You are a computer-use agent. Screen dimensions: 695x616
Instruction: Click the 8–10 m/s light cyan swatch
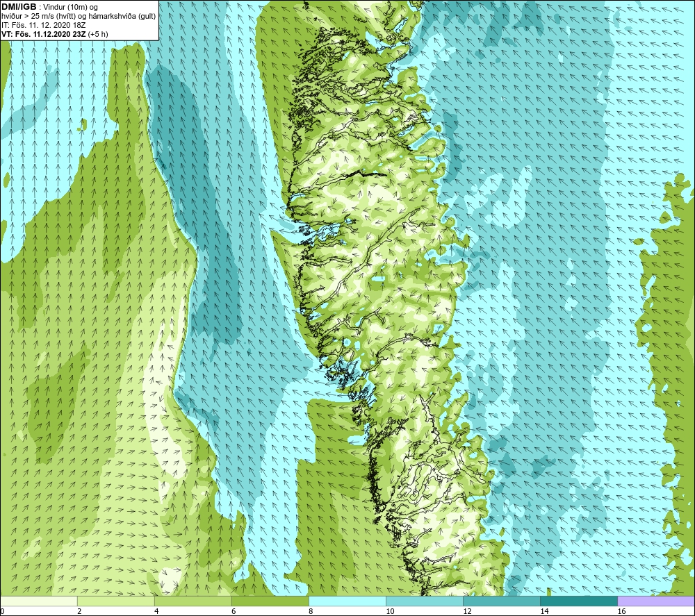click(x=347, y=601)
